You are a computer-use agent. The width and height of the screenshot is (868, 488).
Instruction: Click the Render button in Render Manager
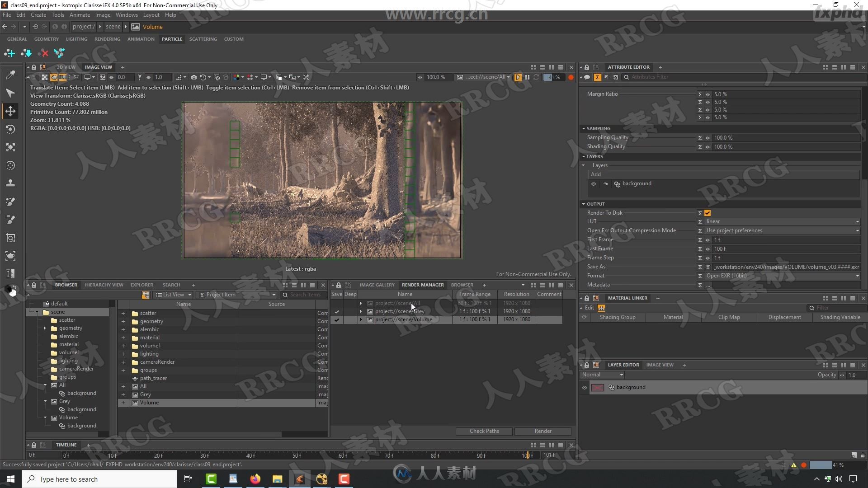(542, 431)
